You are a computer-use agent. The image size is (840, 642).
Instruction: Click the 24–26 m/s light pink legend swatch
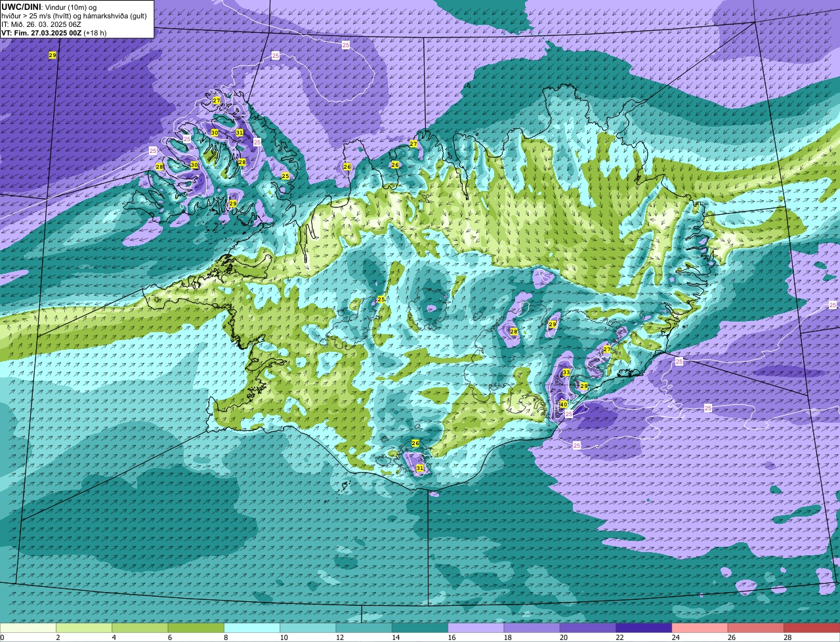coord(700,628)
